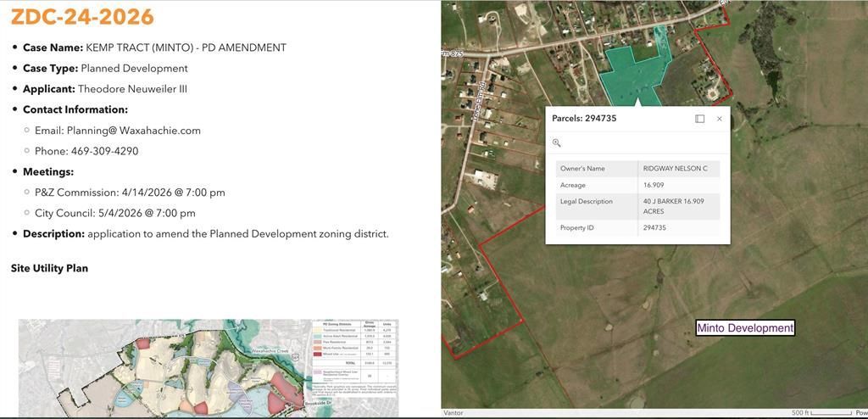
Task: Click the Site Utility Plan heading
Action: click(49, 268)
